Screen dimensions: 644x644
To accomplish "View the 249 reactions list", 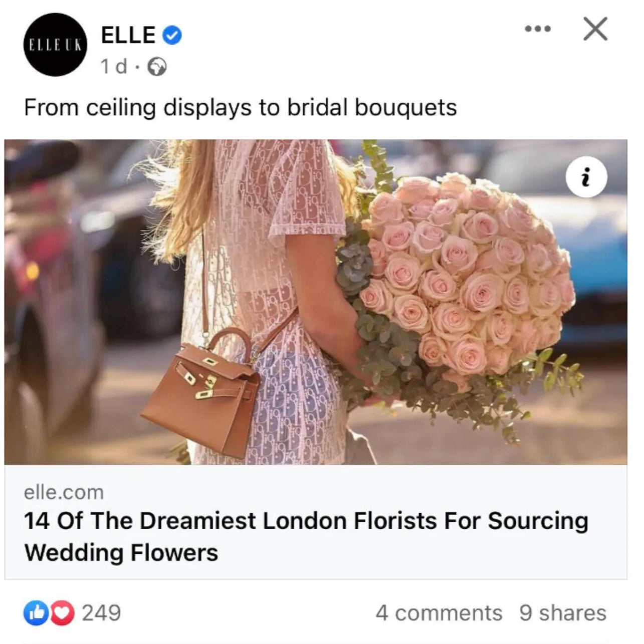I will (x=102, y=613).
